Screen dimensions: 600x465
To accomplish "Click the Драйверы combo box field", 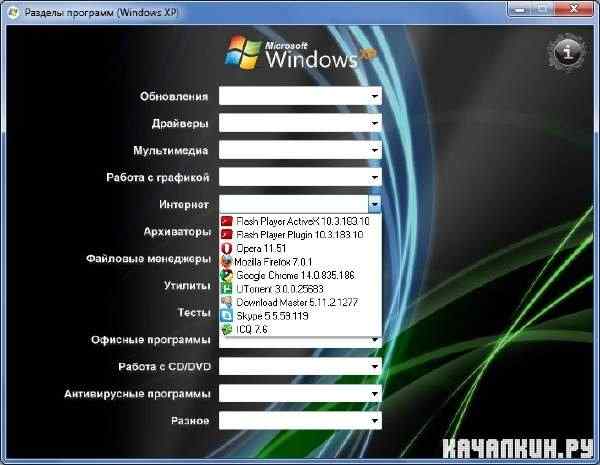I will point(300,123).
